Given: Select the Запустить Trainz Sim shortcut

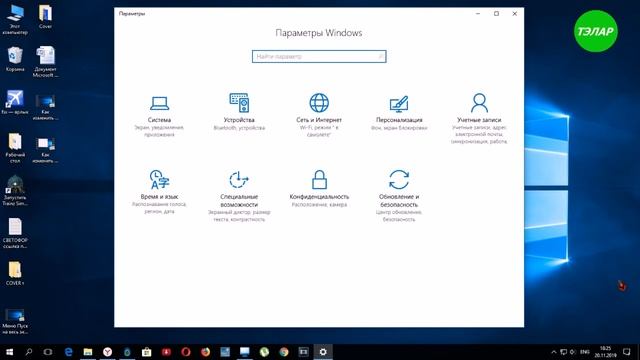Looking at the screenshot, I should tap(15, 190).
